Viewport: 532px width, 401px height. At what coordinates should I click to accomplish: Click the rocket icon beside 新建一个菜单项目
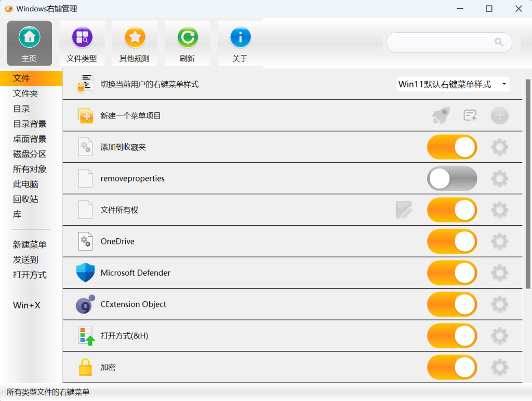point(441,115)
